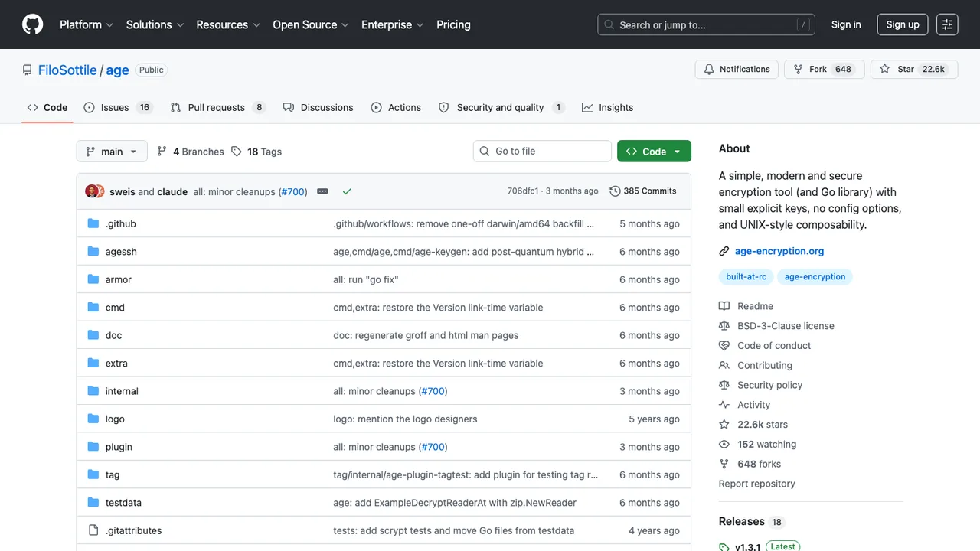Viewport: 980px width, 551px height.
Task: Expand the Platform menu
Action: [x=87, y=24]
